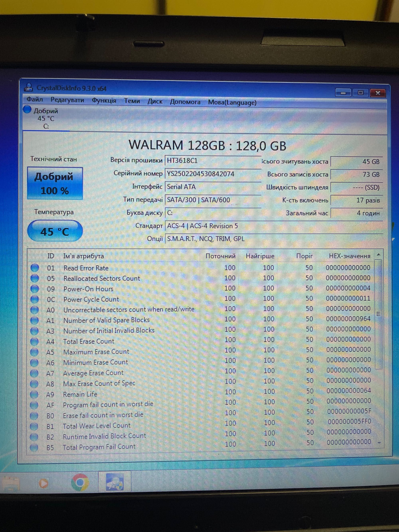Click the status icon for Total Program Fail Count
The image size is (399, 532).
34,447
